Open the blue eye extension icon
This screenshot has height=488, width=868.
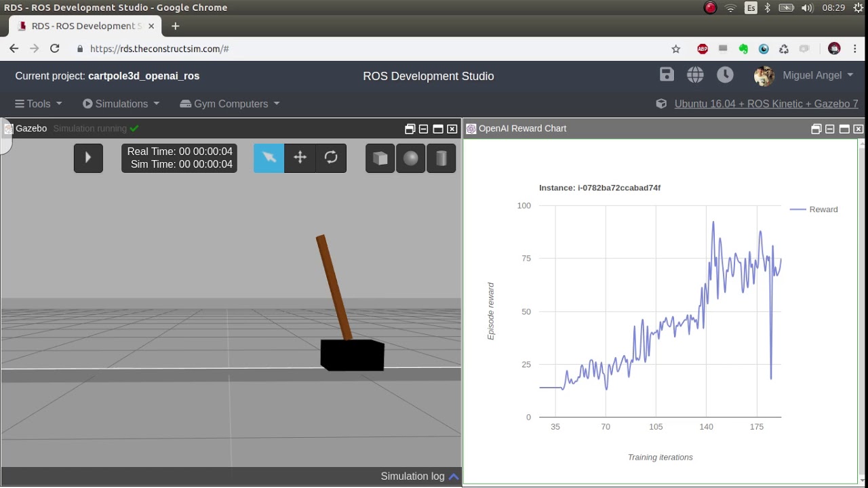coord(764,49)
